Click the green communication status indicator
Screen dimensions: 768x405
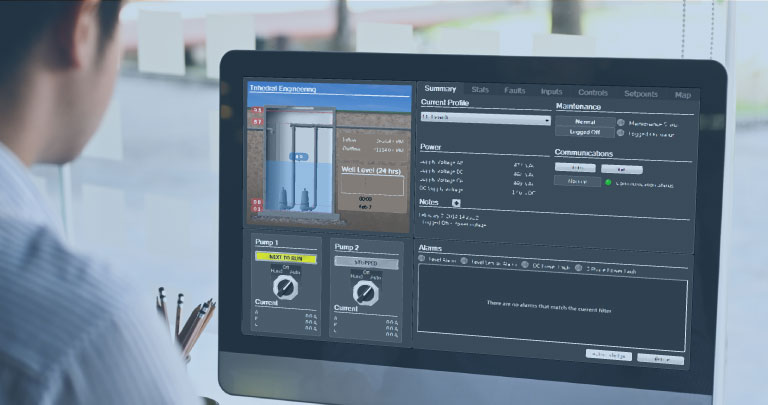(607, 183)
